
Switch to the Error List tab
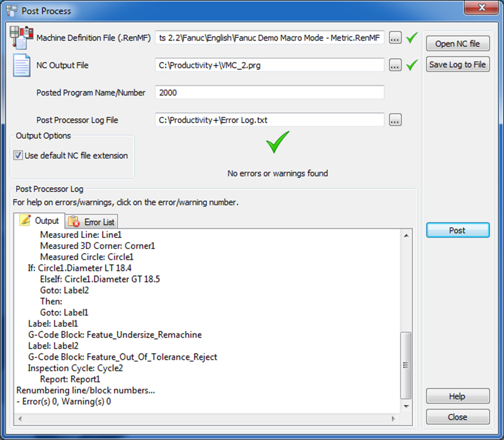(x=92, y=222)
